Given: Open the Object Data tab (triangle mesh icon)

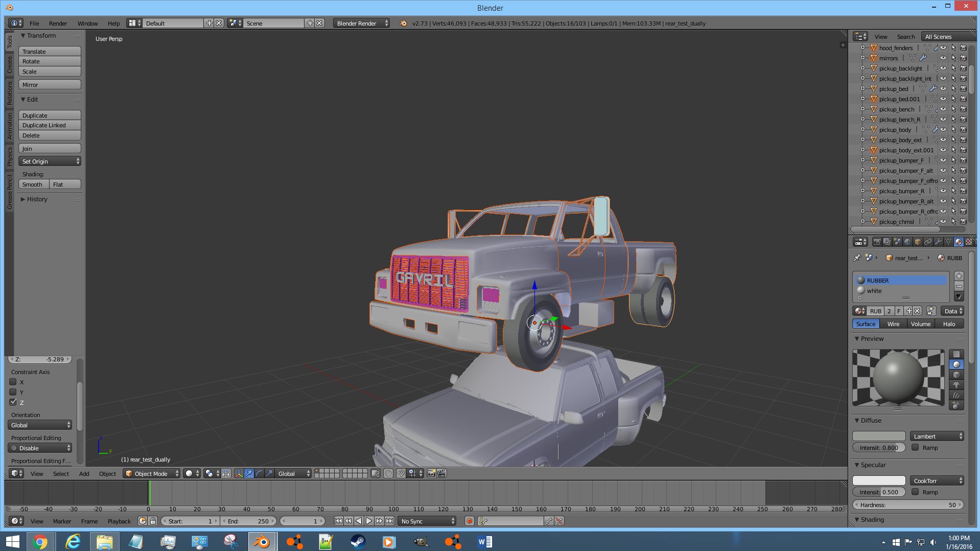Looking at the screenshot, I should [948, 242].
